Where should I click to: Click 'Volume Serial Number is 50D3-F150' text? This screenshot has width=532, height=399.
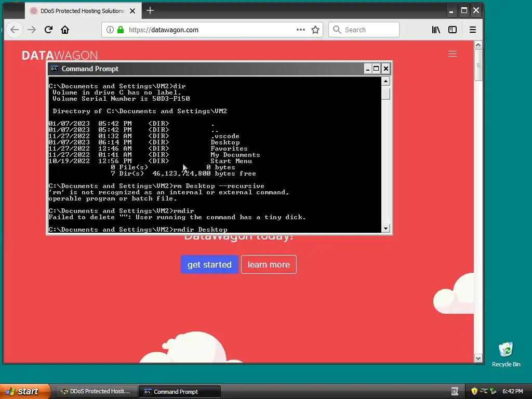coord(121,99)
